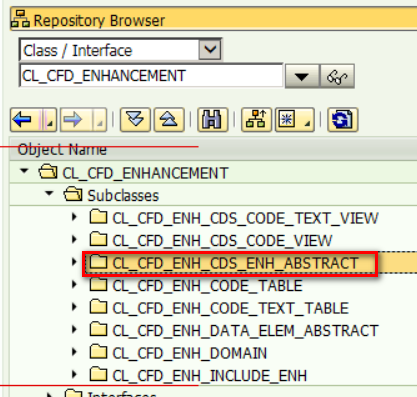Screen dimensions: 417x397
Task: Click the back navigation arrow icon
Action: (23, 119)
